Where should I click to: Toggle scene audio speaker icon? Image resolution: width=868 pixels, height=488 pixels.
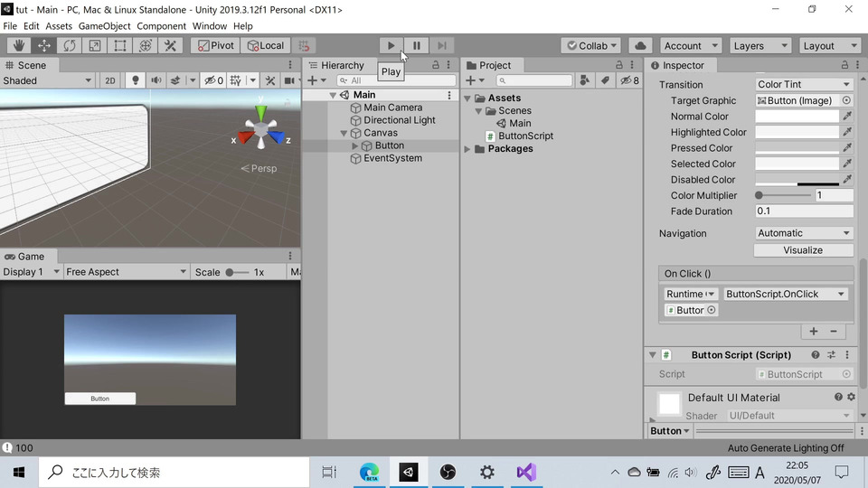click(x=156, y=80)
